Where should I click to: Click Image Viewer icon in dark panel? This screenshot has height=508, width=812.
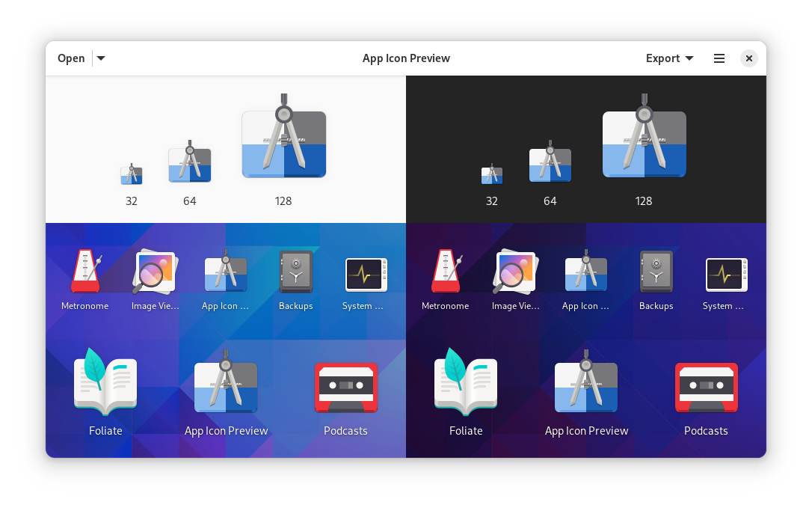pos(515,272)
